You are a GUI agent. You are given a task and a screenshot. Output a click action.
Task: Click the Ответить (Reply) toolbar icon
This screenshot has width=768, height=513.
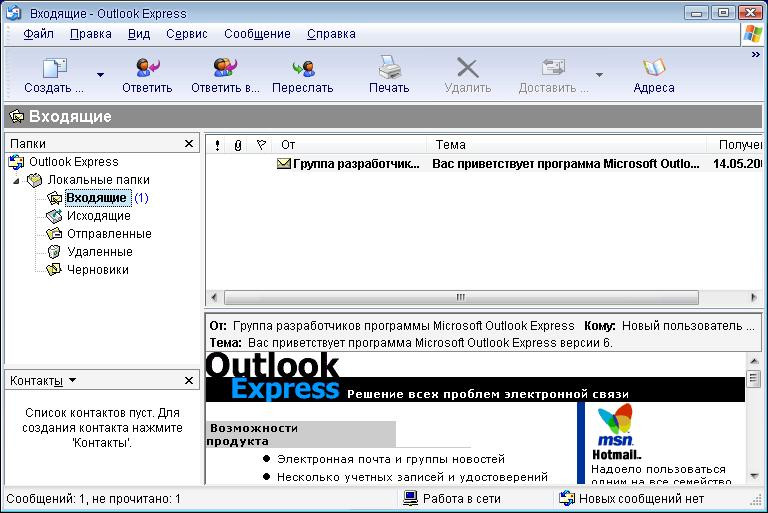tap(147, 68)
